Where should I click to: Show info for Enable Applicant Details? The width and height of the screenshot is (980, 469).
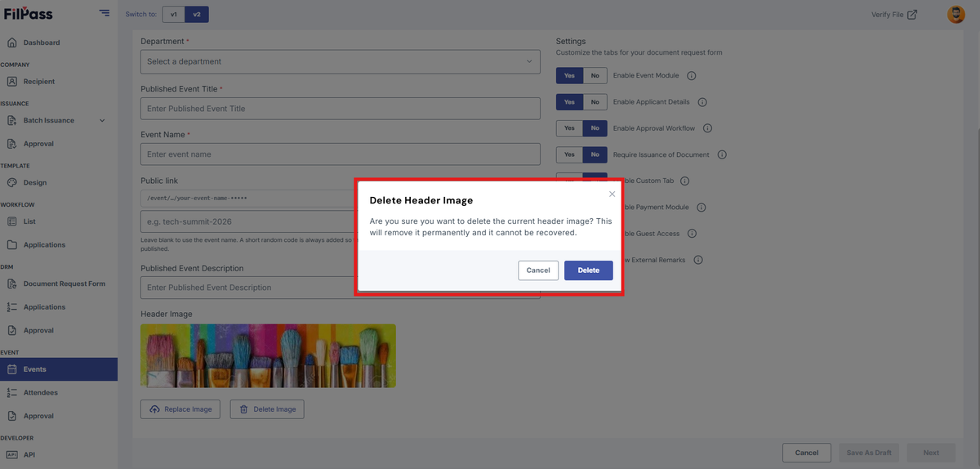pyautogui.click(x=702, y=102)
